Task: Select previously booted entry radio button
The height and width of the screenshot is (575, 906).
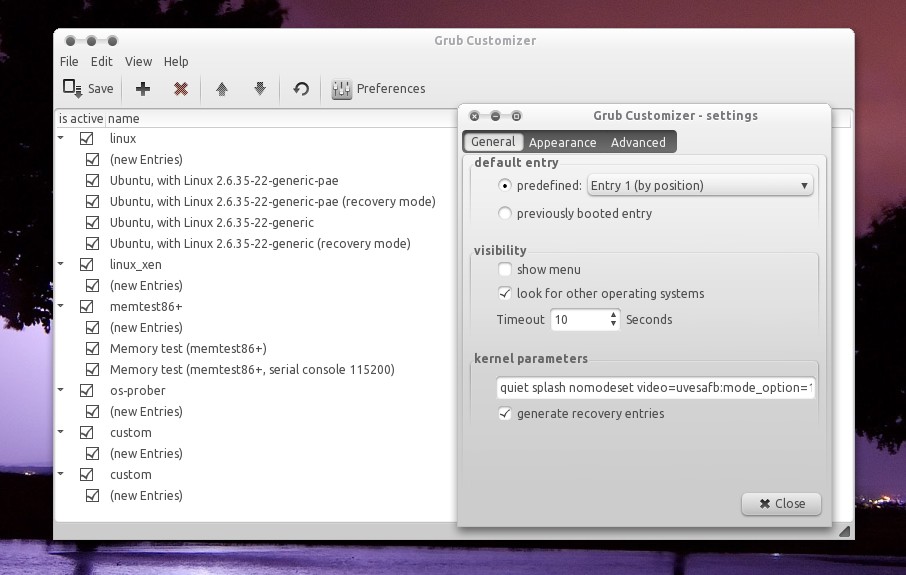Action: (x=505, y=214)
